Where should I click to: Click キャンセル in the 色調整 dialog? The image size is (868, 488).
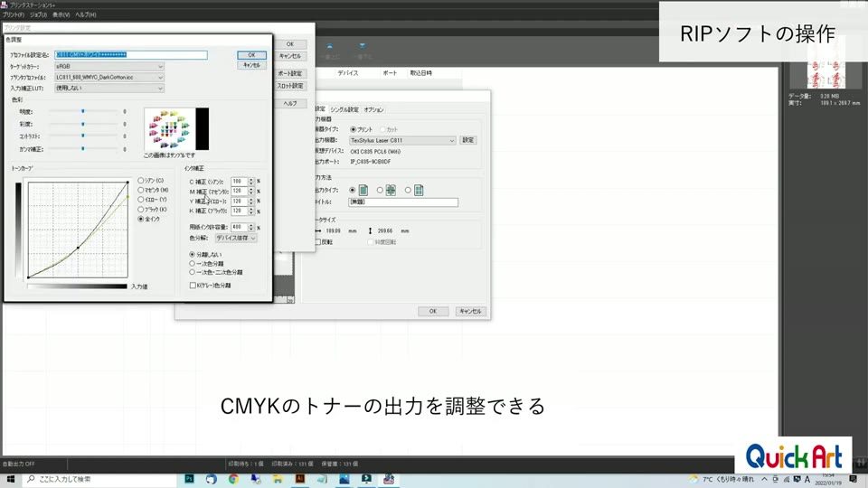pos(251,65)
